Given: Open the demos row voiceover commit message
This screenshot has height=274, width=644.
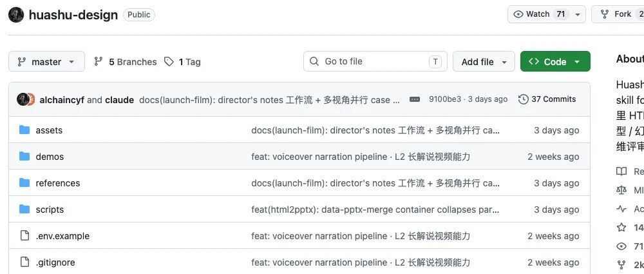Looking at the screenshot, I should (361, 157).
